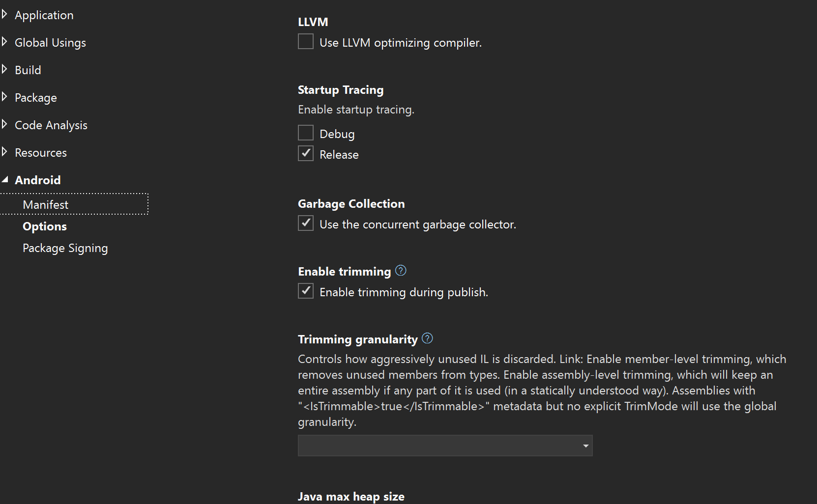Image resolution: width=817 pixels, height=504 pixels.
Task: Disable trimming during publish checkbox
Action: (306, 291)
